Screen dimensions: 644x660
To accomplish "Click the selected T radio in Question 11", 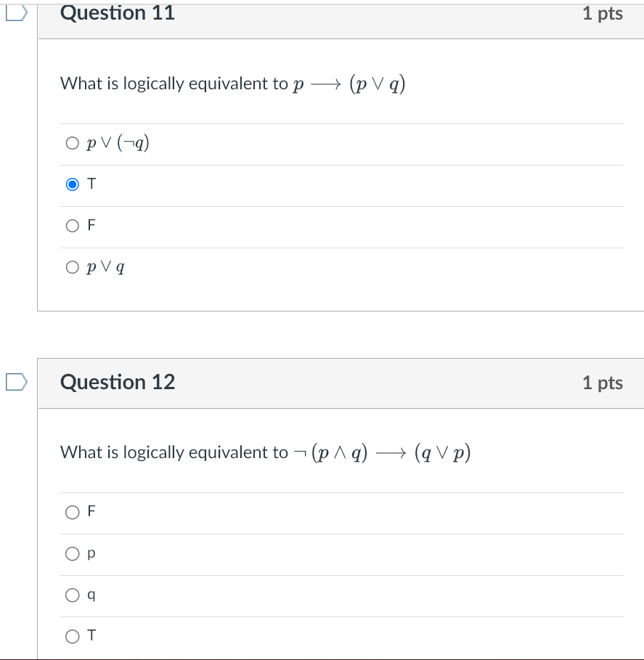I will pyautogui.click(x=73, y=184).
